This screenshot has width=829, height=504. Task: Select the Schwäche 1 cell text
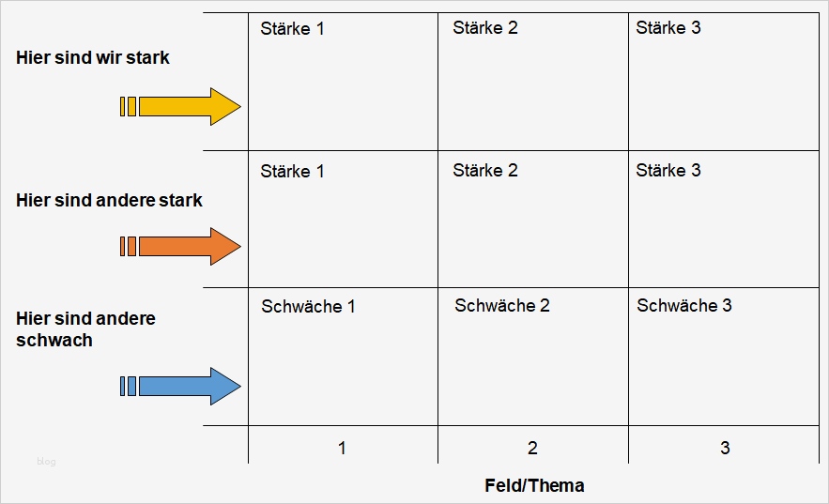[x=309, y=306]
